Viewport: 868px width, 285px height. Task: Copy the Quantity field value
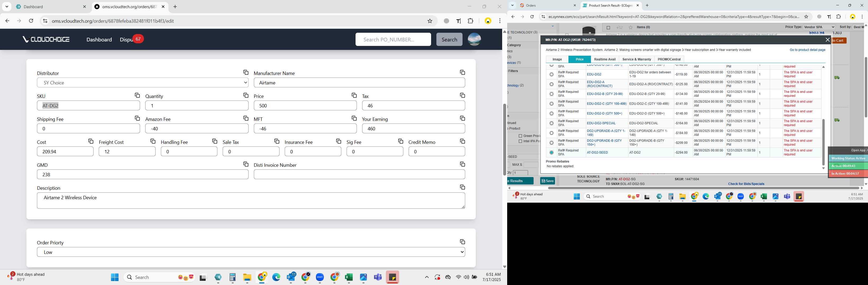(246, 95)
